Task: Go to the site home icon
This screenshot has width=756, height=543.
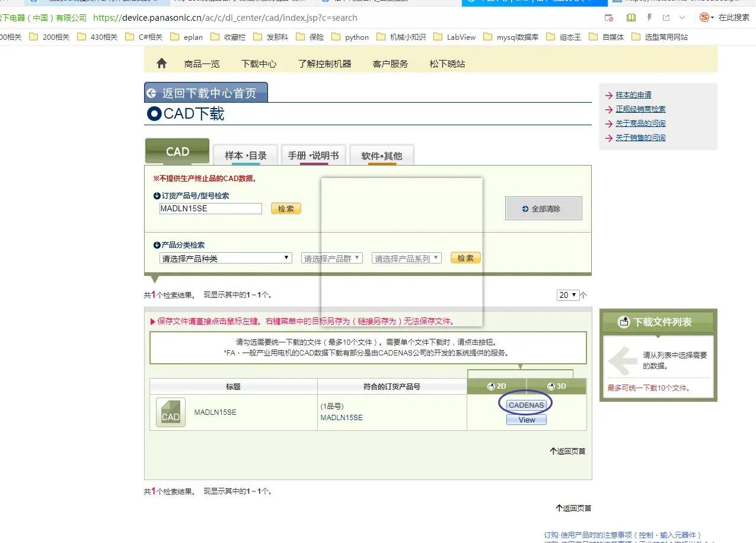Action: pos(161,63)
